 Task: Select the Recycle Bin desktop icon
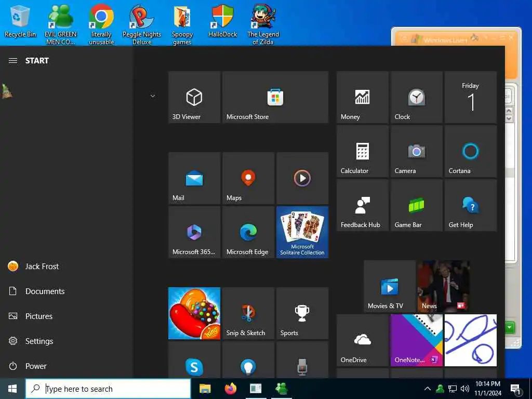(x=20, y=21)
